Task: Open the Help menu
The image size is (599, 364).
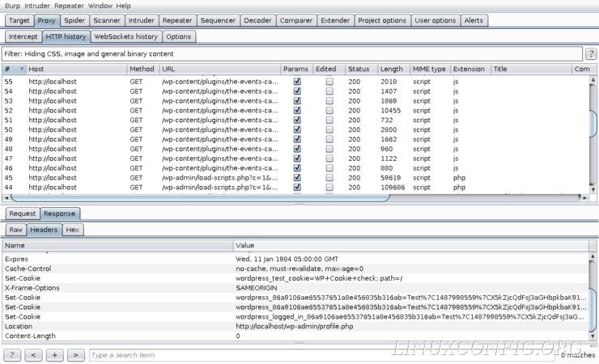Action: pos(123,6)
